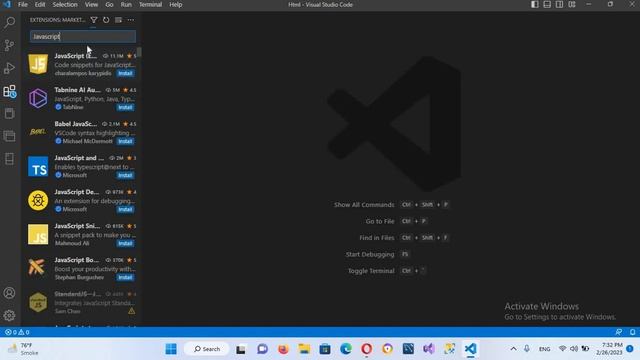Click the StandardJS warning triangle icon

tap(132, 311)
